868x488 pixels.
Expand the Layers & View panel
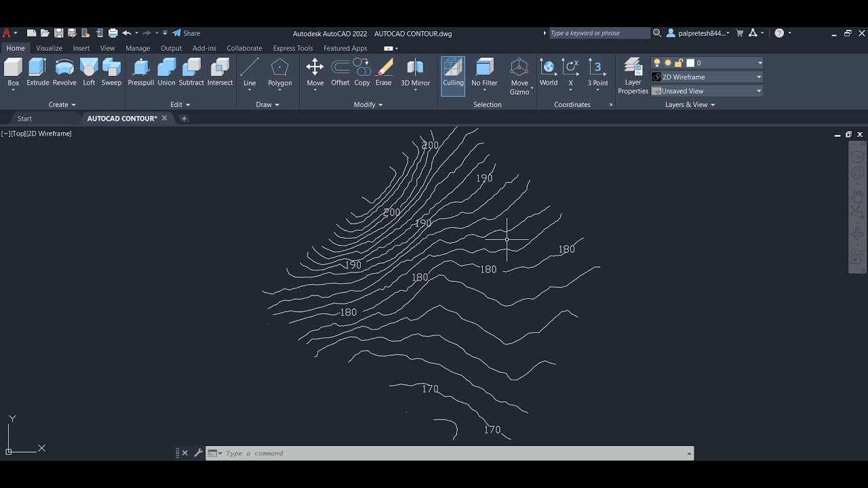[690, 104]
